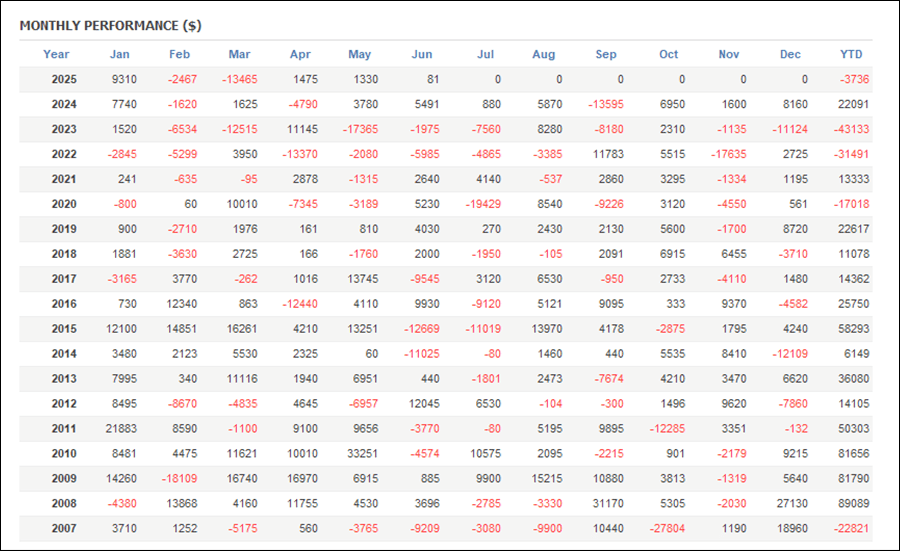This screenshot has height=551, width=900.
Task: Click 2018 Oct value 6915
Action: (x=673, y=254)
